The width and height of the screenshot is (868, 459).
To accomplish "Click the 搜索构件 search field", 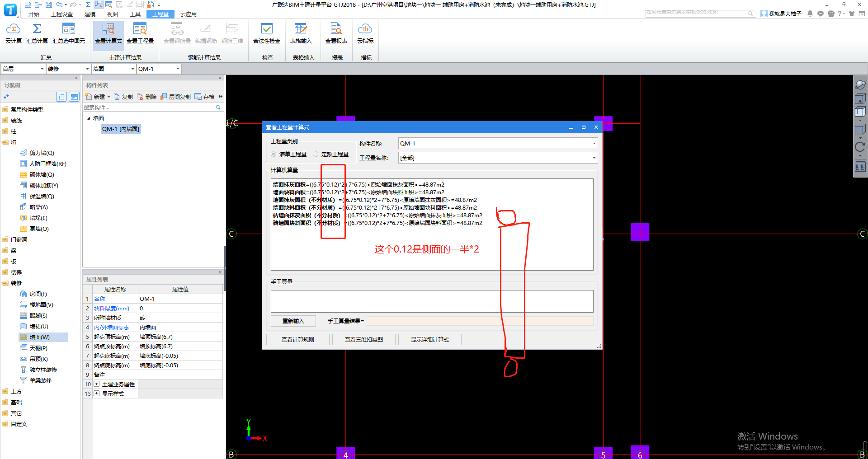I will pos(149,108).
